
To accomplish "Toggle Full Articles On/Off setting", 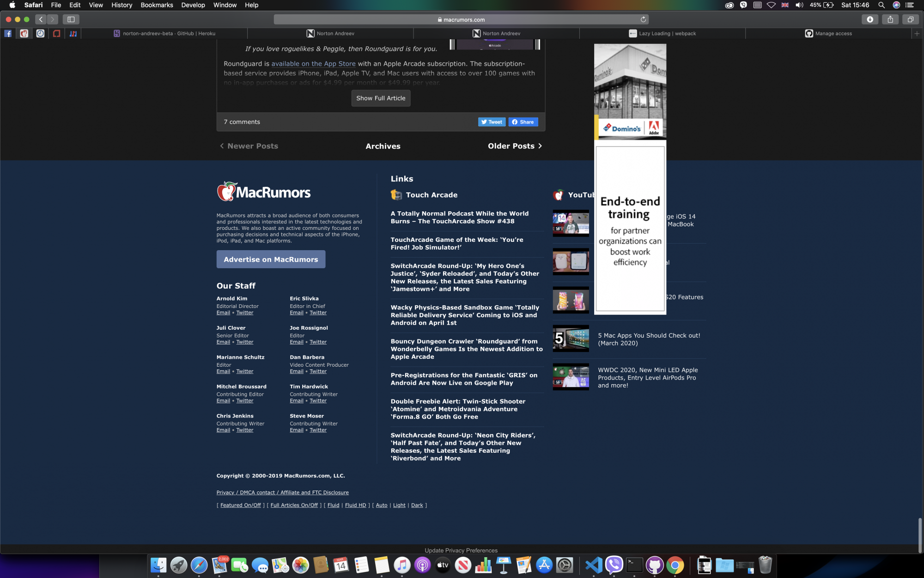I will 294,505.
